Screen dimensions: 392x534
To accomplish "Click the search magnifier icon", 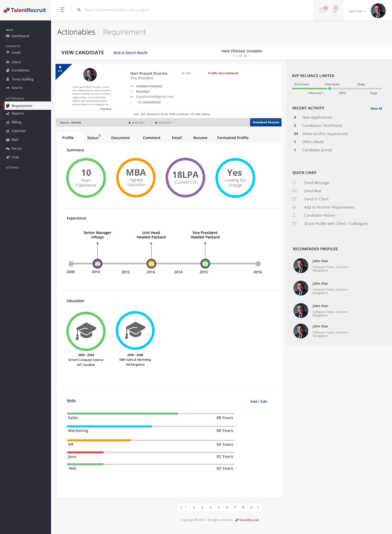I will point(79,10).
